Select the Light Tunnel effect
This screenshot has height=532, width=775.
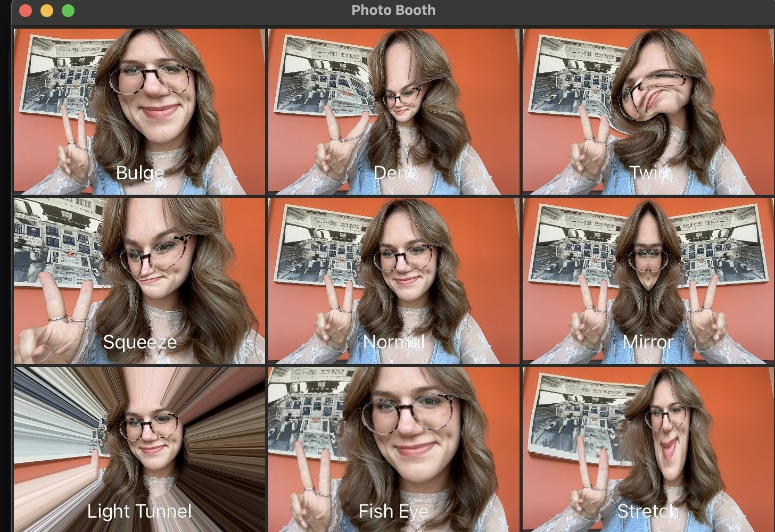(x=139, y=449)
